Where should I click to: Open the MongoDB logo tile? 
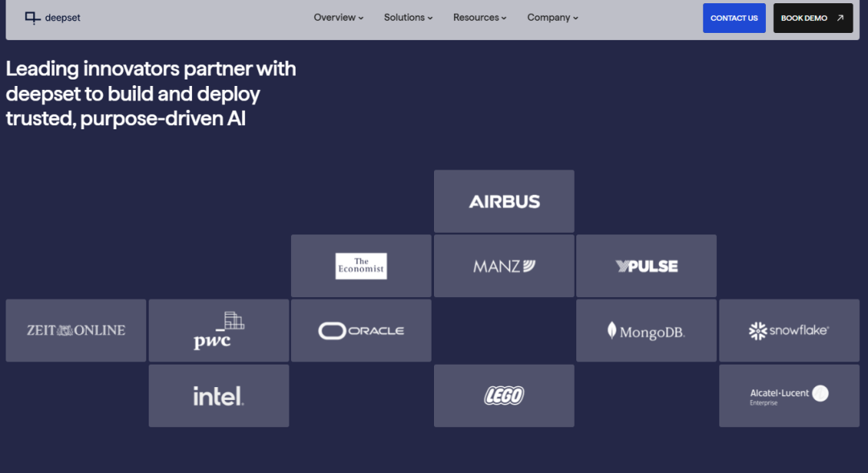coord(646,331)
